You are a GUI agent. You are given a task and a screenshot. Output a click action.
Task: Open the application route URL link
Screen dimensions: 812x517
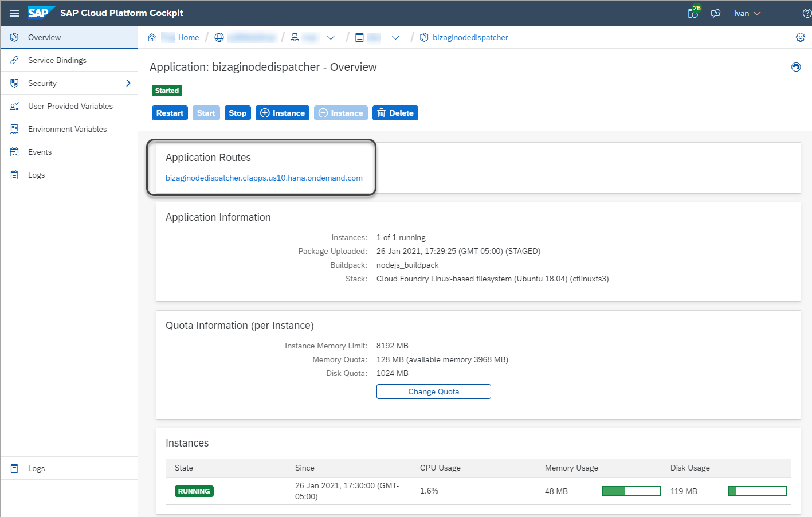[x=264, y=178]
